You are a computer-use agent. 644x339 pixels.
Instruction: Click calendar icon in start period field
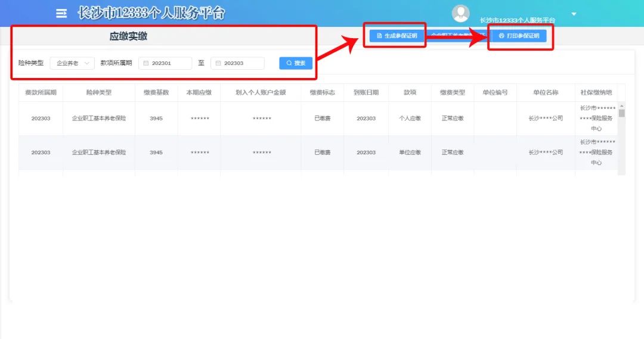(x=146, y=63)
